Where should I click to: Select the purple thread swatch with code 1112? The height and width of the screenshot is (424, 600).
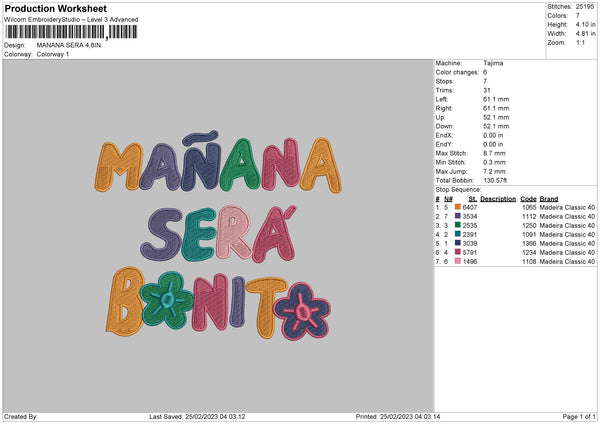tap(457, 216)
